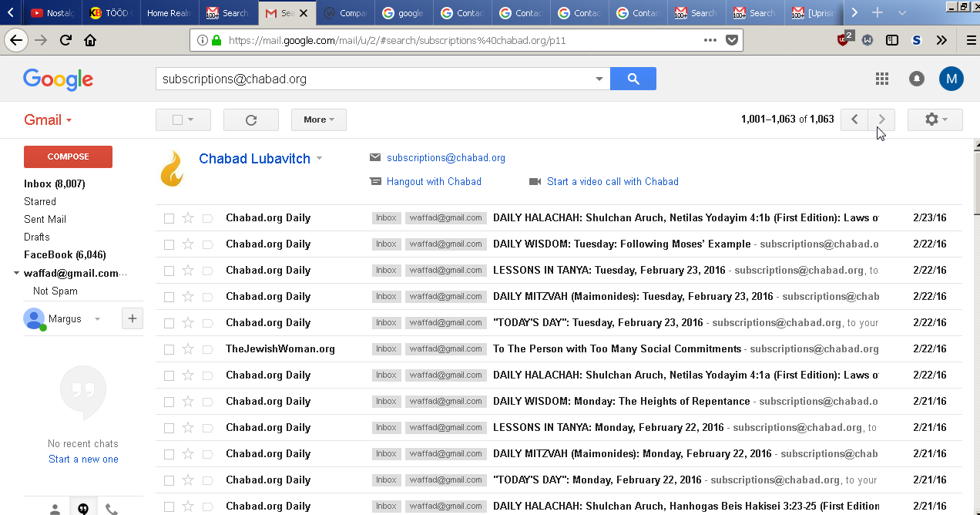The height and width of the screenshot is (515, 980).
Task: Switch to the Uprising browser tab
Action: tap(814, 12)
